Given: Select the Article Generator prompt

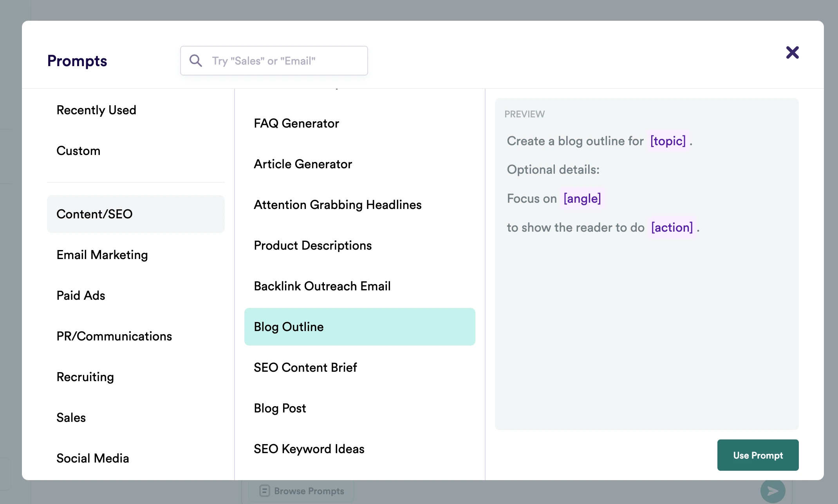Looking at the screenshot, I should [303, 164].
